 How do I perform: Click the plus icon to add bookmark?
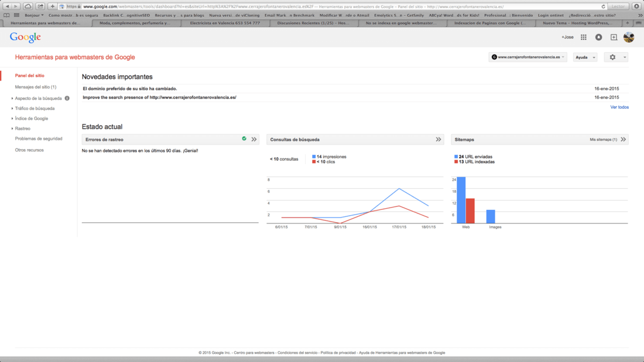pyautogui.click(x=53, y=6)
